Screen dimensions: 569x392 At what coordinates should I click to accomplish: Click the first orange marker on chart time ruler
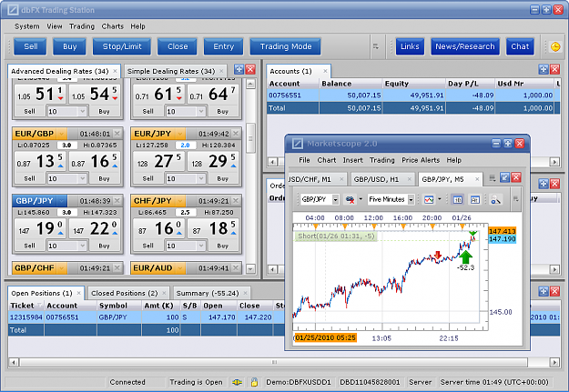pos(315,226)
